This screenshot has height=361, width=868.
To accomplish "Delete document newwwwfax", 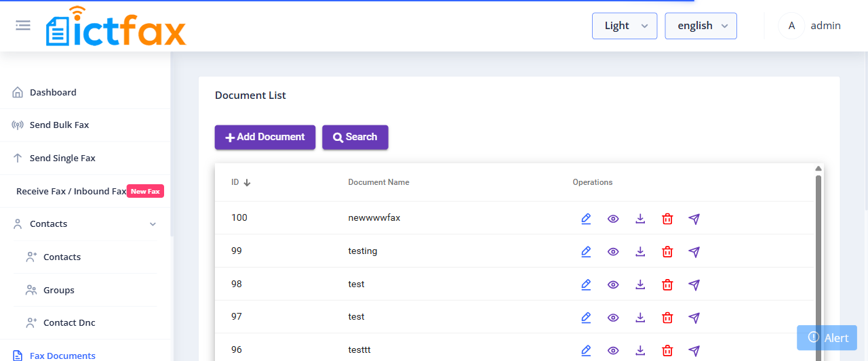I will pyautogui.click(x=667, y=219).
